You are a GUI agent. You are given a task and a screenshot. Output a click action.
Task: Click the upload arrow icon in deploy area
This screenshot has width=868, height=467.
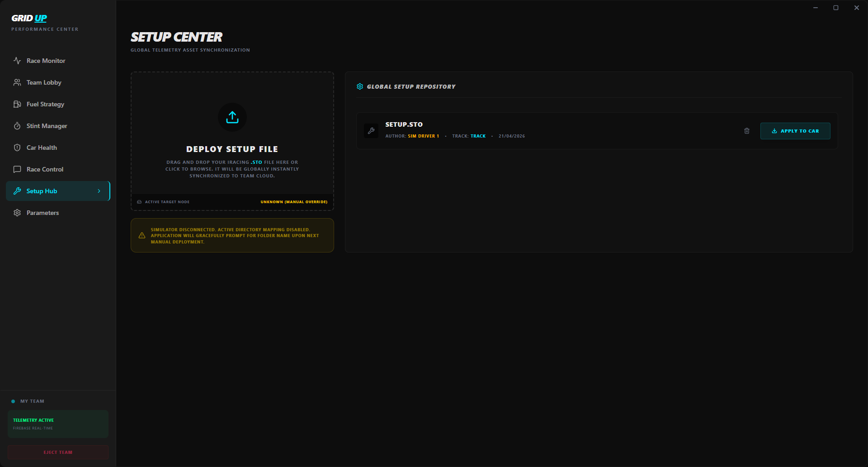coord(232,117)
